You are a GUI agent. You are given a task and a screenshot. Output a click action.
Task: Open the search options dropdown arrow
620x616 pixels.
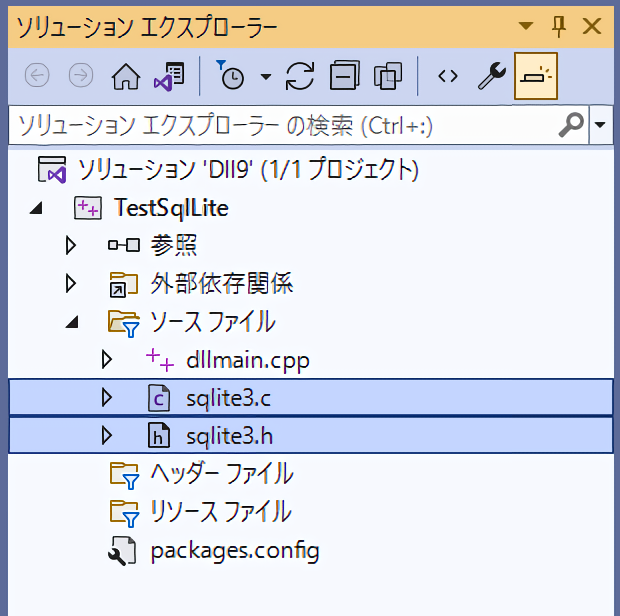(x=601, y=125)
